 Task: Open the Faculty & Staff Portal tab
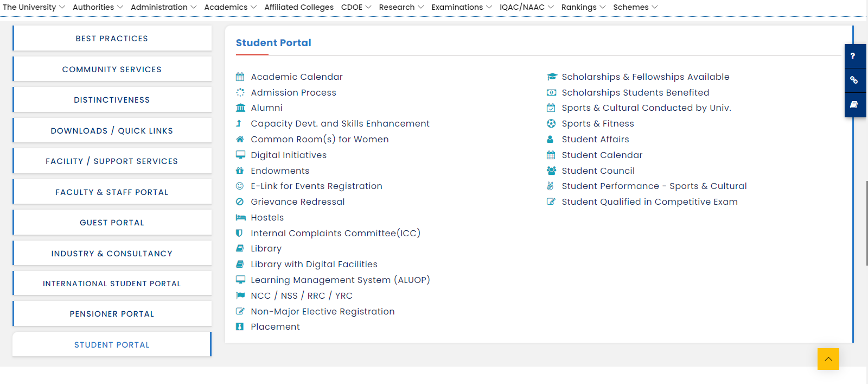coord(112,192)
